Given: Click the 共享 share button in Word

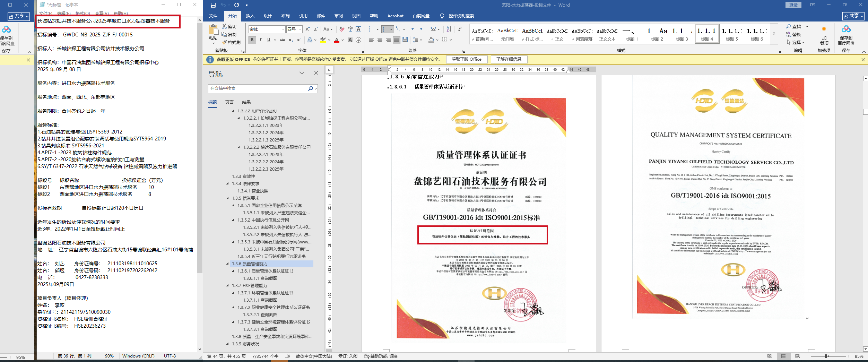Looking at the screenshot, I should click(x=853, y=16).
